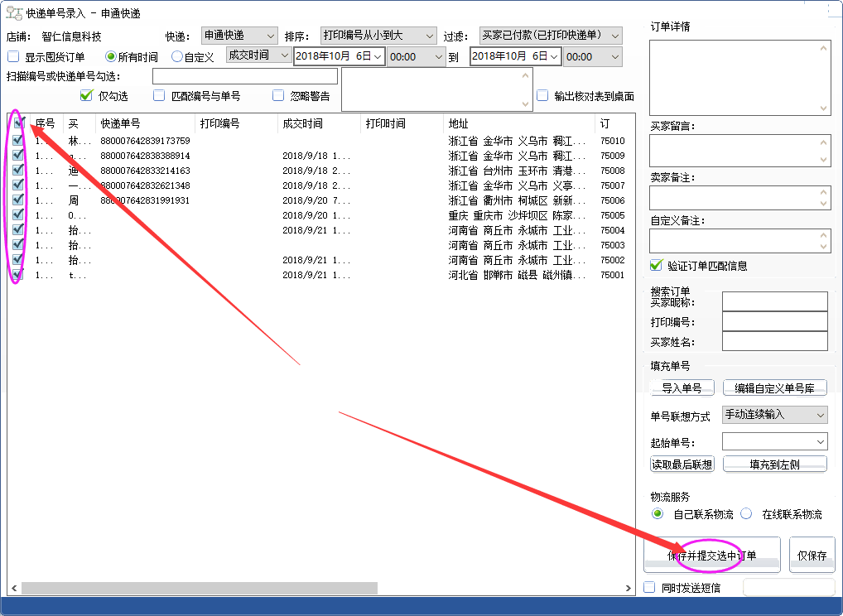Open the 过滤 filter dropdown
The height and width of the screenshot is (616, 843).
[551, 36]
